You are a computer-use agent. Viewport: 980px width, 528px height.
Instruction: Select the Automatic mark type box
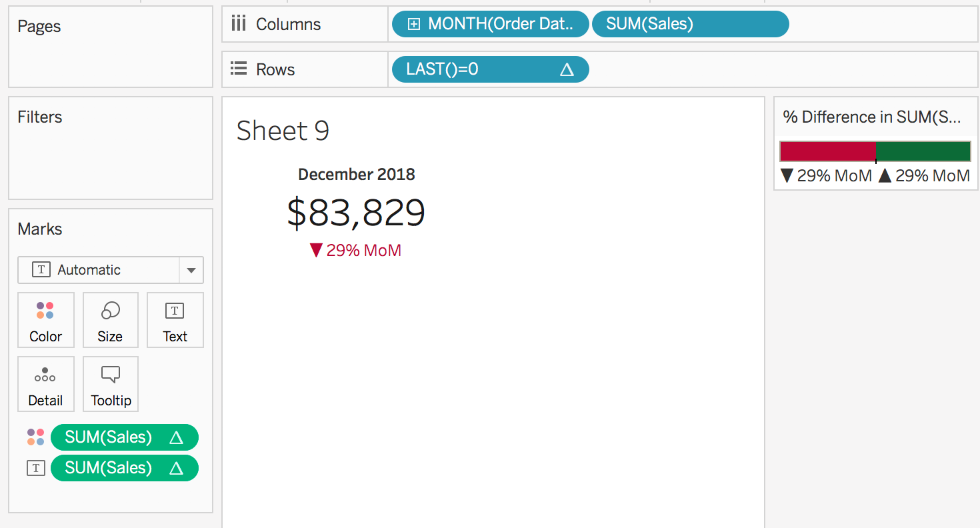(99, 270)
